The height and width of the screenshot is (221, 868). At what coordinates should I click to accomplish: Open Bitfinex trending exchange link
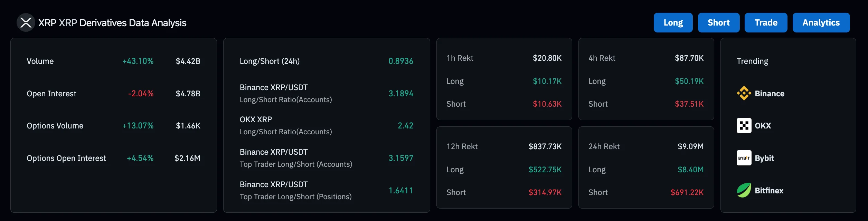pyautogui.click(x=769, y=191)
